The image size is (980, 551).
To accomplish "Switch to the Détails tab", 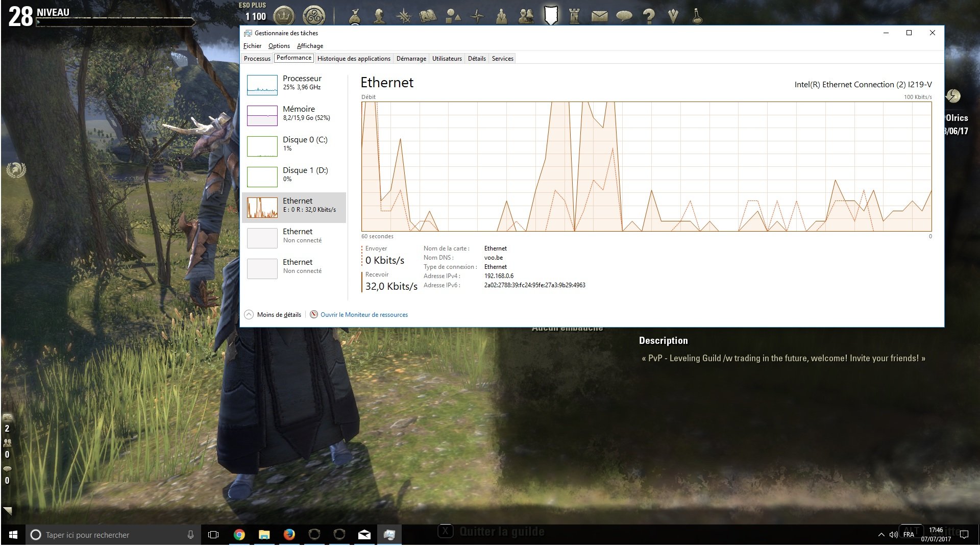I will click(477, 59).
